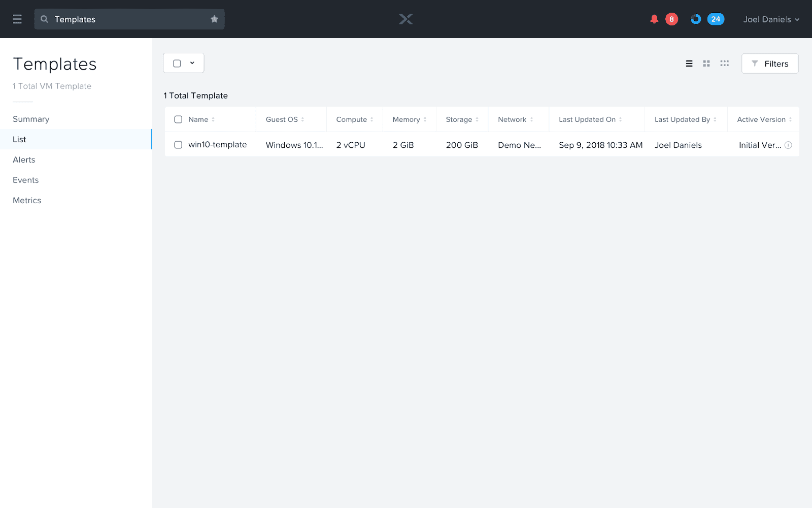Switch to circles dot view icon
812x508 pixels.
coord(724,63)
